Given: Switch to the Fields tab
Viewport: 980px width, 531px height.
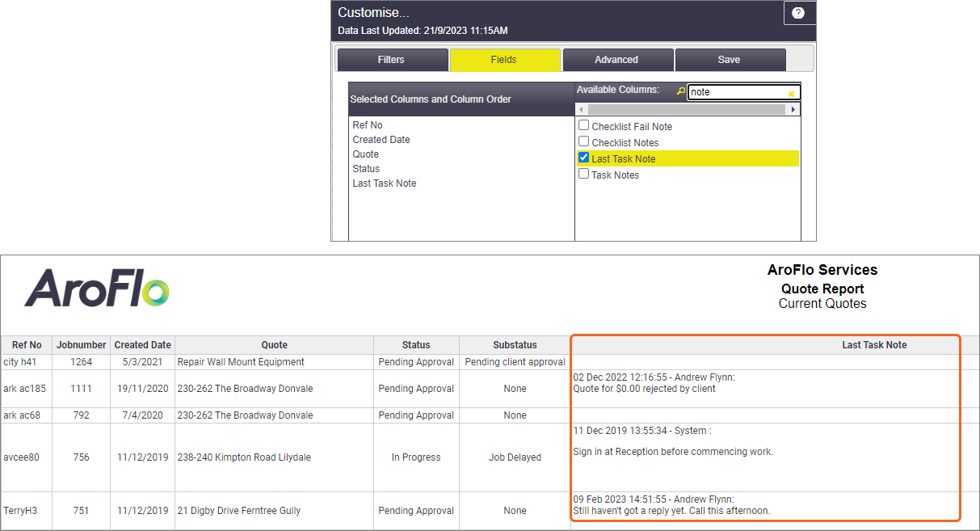Looking at the screenshot, I should 505,60.
